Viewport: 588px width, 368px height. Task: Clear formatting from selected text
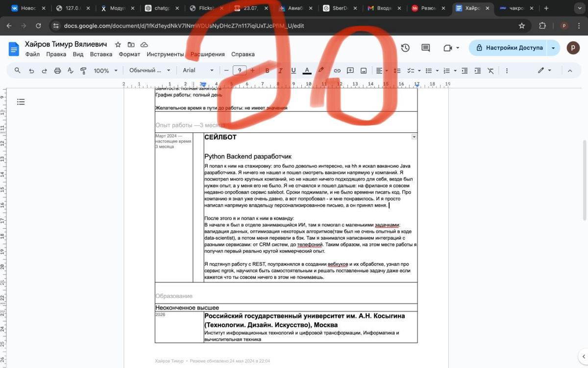(x=491, y=71)
